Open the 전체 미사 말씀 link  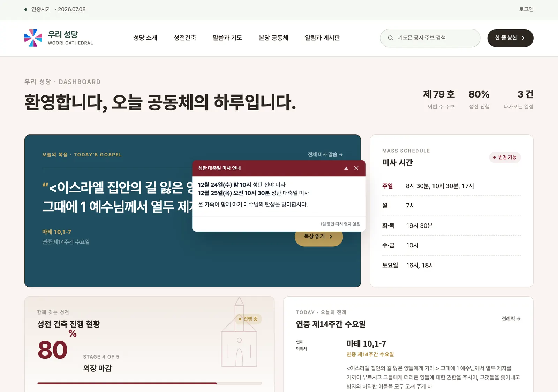click(x=325, y=154)
